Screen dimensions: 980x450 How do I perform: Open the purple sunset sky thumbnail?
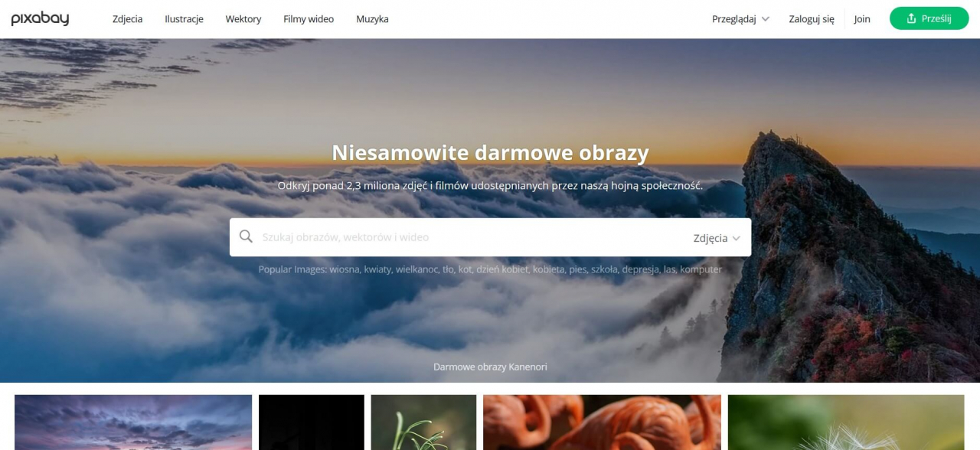pyautogui.click(x=133, y=422)
